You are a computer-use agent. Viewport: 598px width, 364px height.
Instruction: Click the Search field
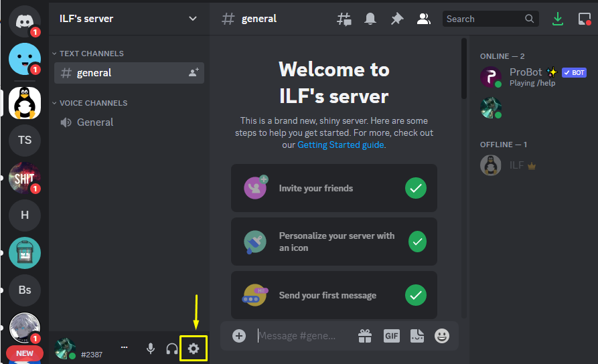tap(490, 19)
